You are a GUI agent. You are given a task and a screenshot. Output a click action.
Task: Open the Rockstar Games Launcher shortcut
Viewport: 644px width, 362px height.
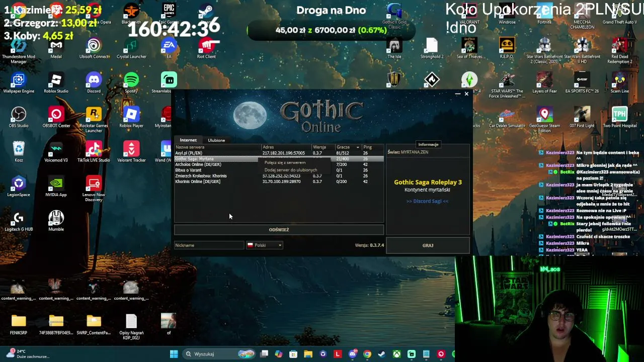click(x=94, y=120)
